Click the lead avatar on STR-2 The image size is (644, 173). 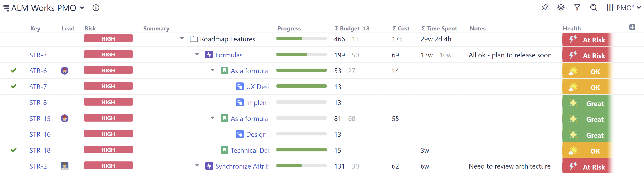point(65,166)
